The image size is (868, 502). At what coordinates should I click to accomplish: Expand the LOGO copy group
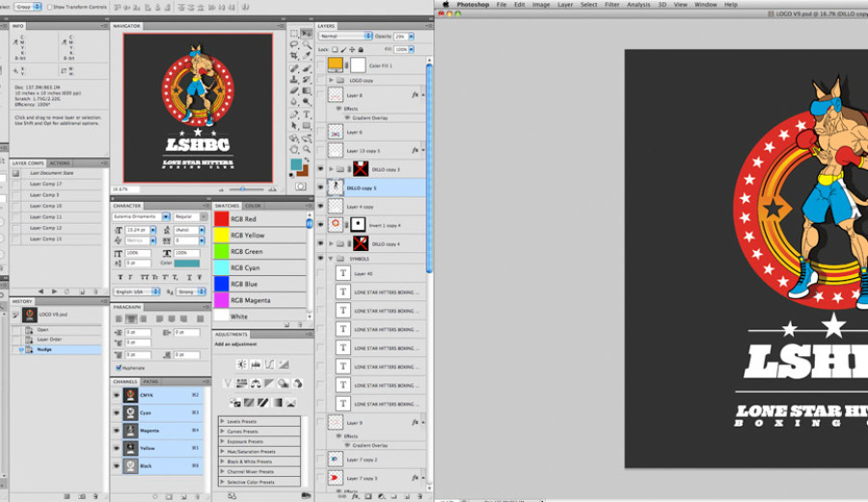[x=331, y=80]
